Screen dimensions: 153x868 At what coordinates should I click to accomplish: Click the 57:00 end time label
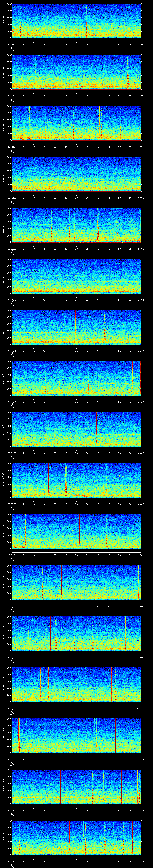[x=141, y=555]
